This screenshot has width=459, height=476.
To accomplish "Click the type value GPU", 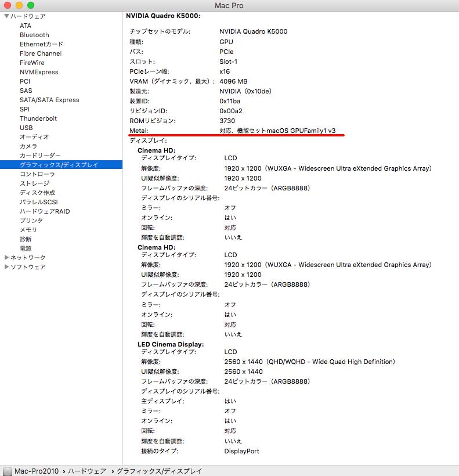I will click(x=226, y=42).
